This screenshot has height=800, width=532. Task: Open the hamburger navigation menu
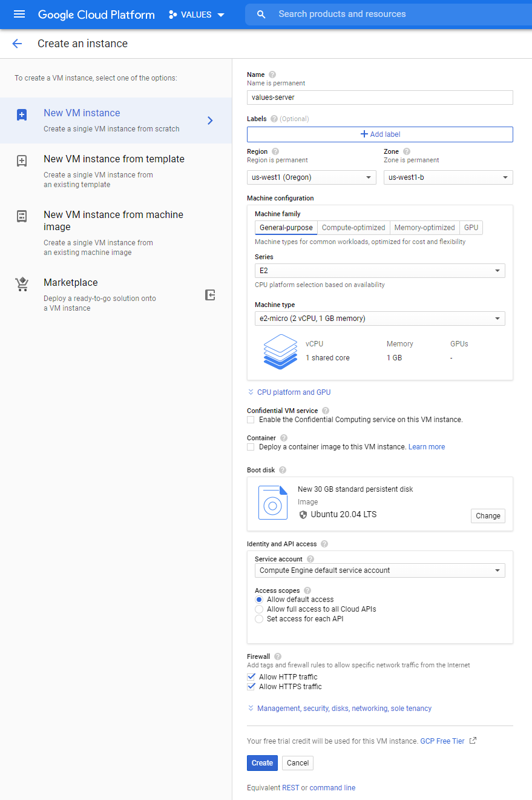pos(19,14)
